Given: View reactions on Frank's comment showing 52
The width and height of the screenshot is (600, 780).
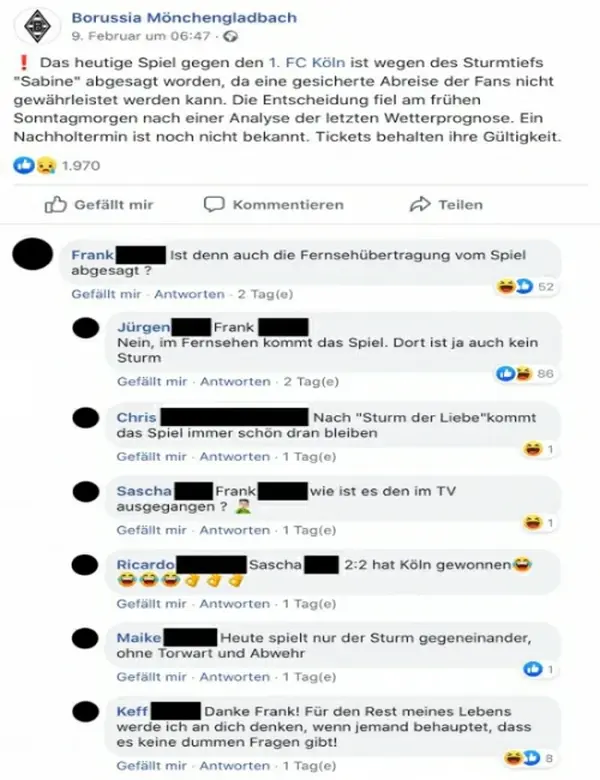Looking at the screenshot, I should 525,287.
